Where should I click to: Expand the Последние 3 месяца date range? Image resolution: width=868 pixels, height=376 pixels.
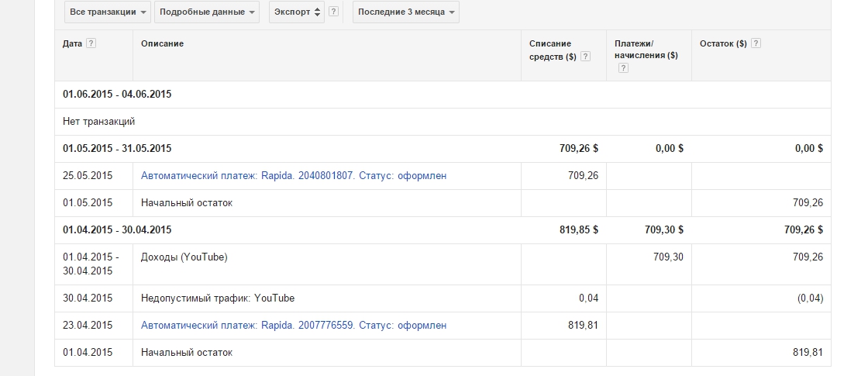pos(405,12)
